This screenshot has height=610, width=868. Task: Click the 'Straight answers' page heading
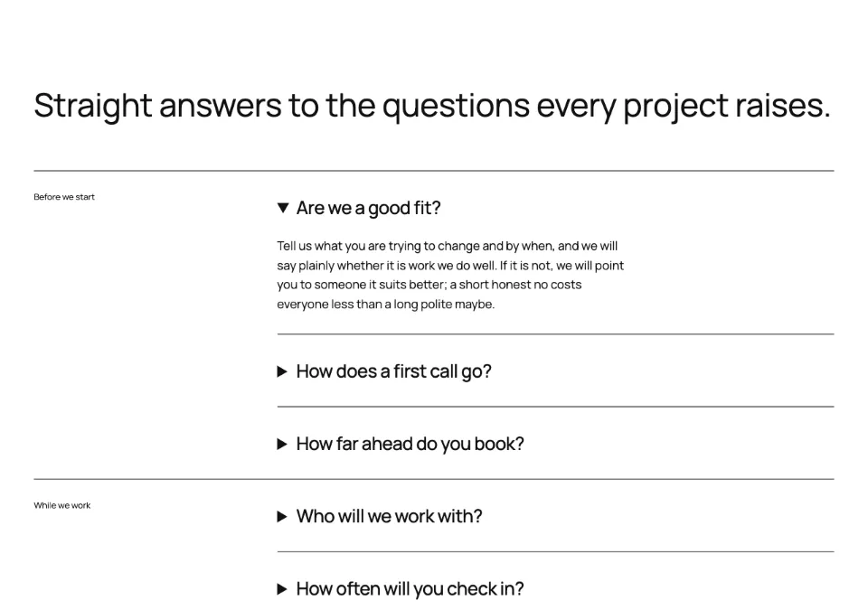432,105
